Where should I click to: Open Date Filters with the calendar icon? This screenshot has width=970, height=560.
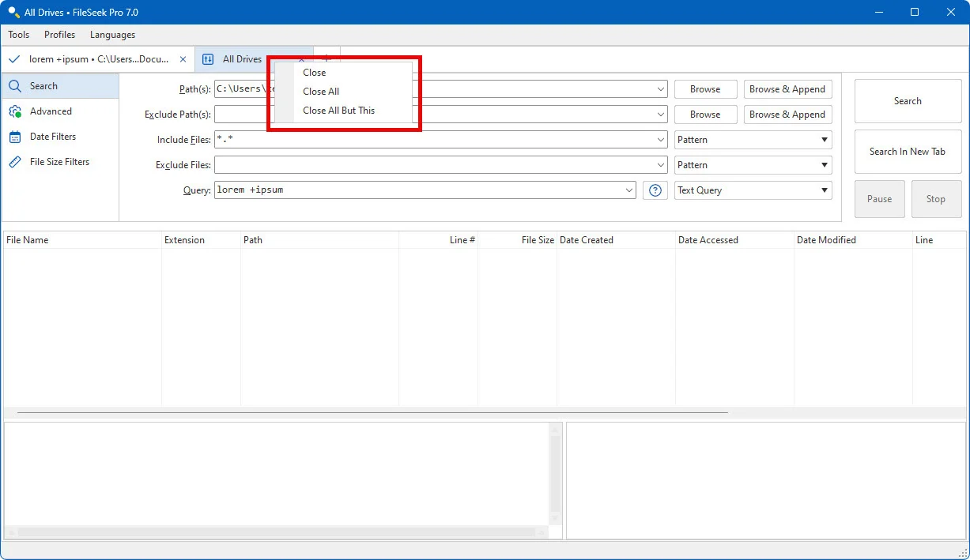coord(16,136)
